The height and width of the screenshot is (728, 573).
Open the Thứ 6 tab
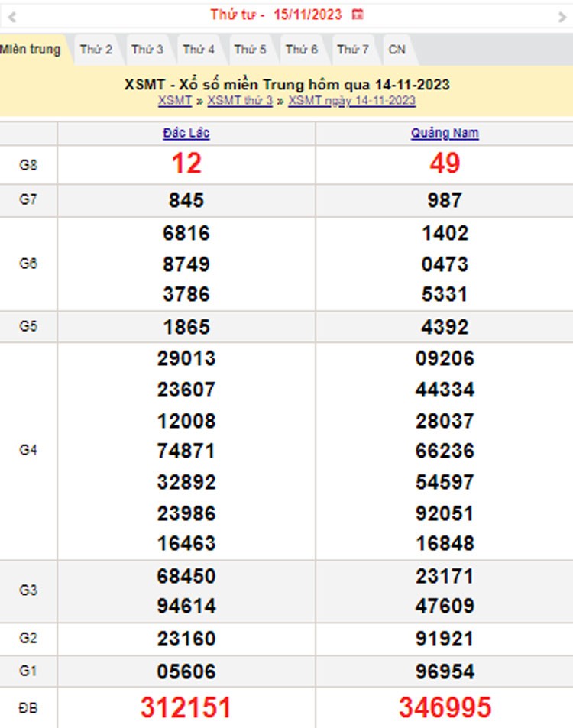[302, 50]
